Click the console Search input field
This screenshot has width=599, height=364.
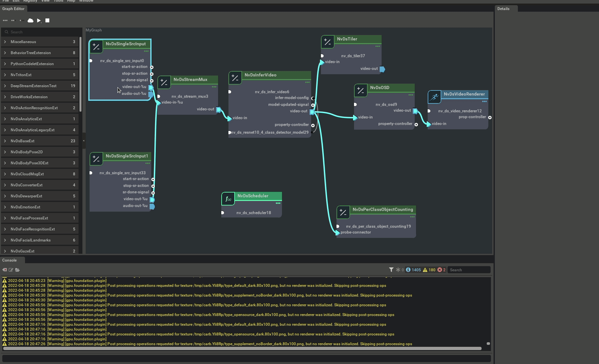point(469,270)
